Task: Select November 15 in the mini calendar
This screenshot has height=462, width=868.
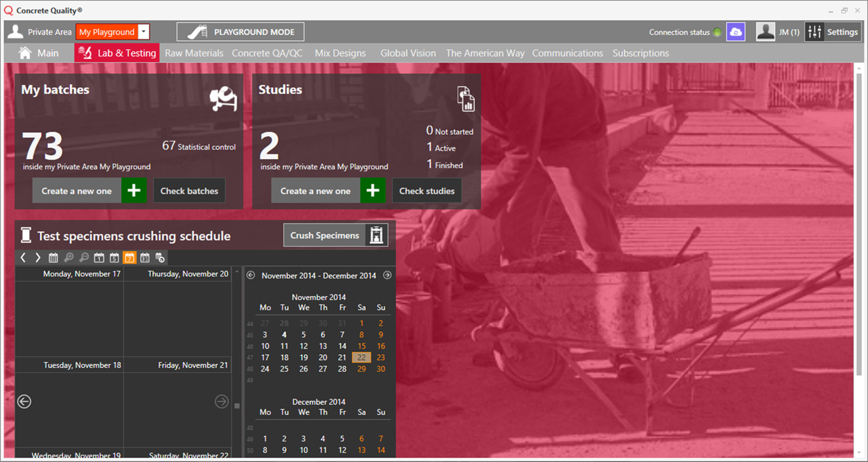Action: [x=361, y=346]
